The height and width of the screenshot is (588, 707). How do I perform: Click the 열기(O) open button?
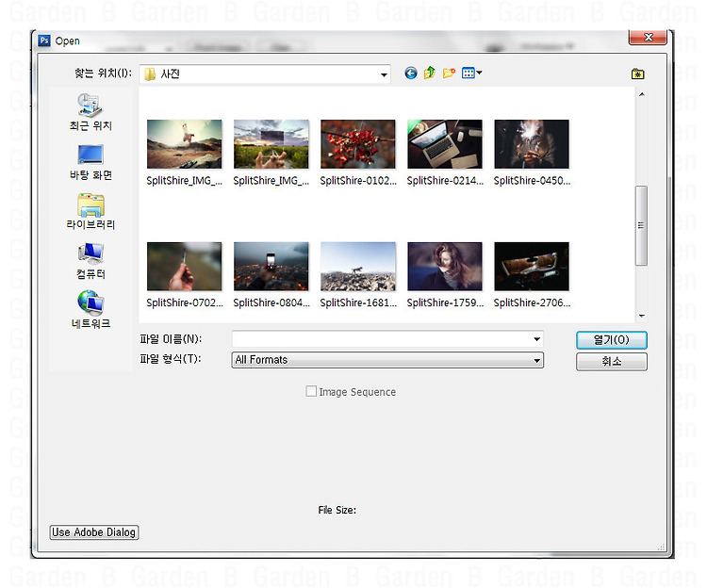coord(612,340)
